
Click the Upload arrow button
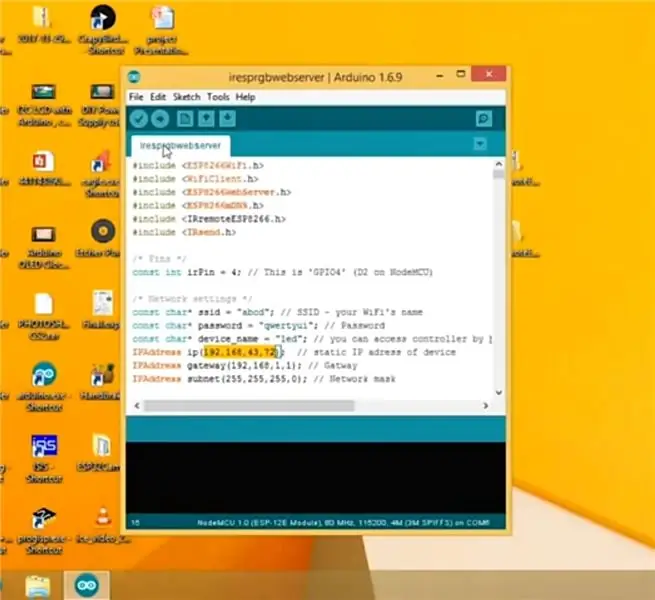pos(160,119)
